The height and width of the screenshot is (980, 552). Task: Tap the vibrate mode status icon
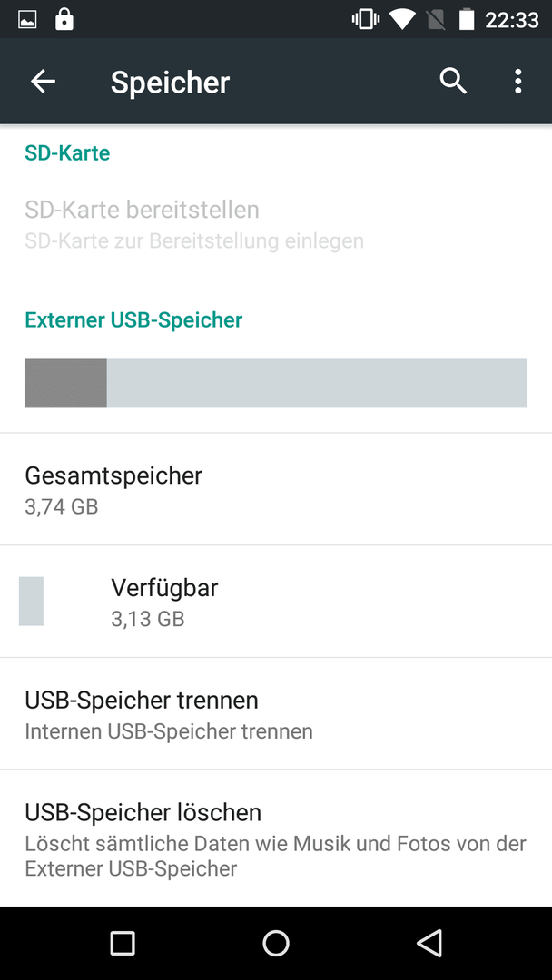pos(366,19)
